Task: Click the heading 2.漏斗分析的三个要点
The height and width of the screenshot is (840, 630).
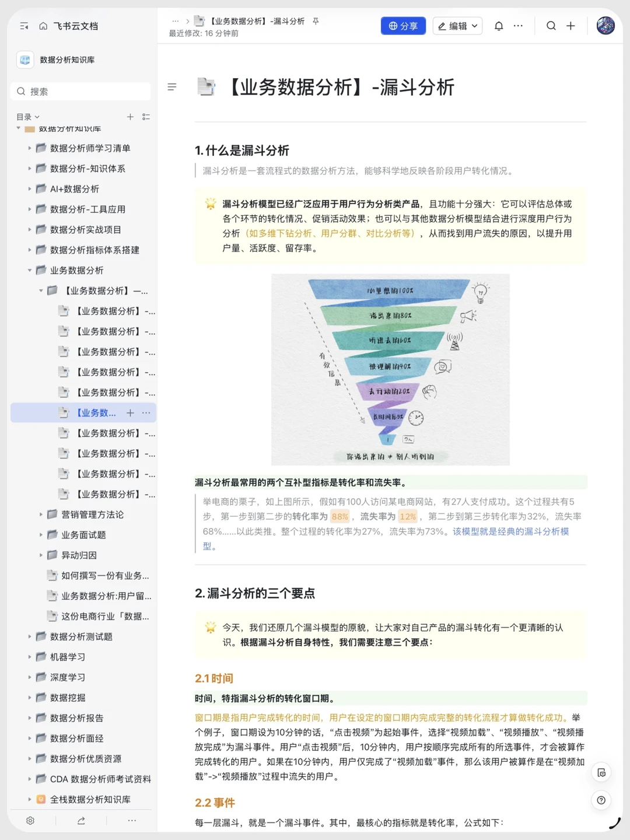Action: click(255, 593)
